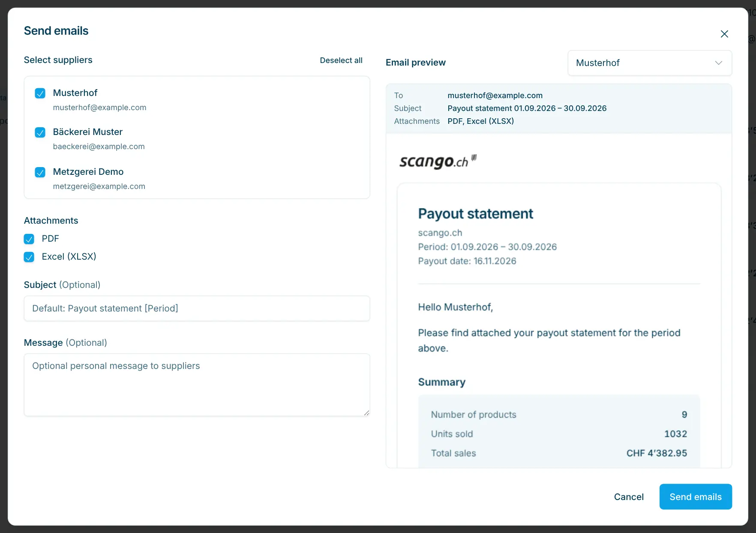Click the Number of products row label
Image resolution: width=756 pixels, height=533 pixels.
coord(474,415)
